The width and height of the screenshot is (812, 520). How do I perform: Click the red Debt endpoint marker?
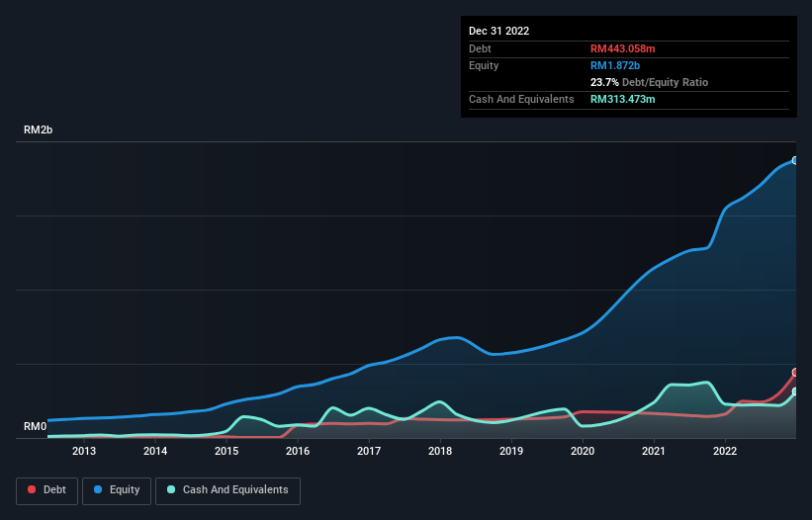[796, 373]
